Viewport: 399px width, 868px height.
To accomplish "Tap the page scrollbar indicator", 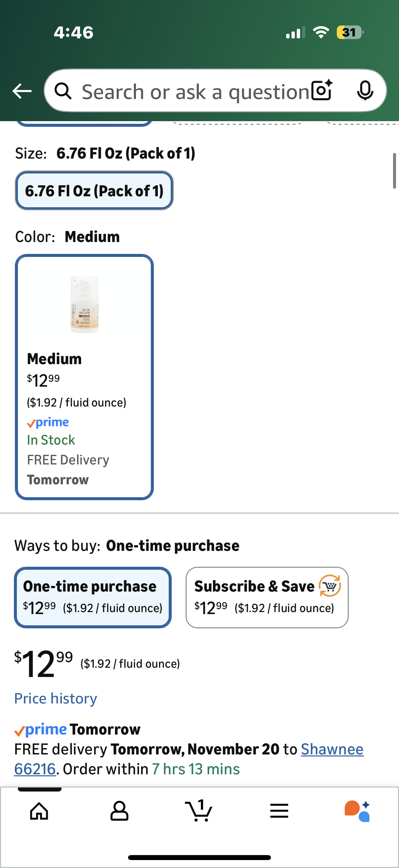I will click(394, 170).
